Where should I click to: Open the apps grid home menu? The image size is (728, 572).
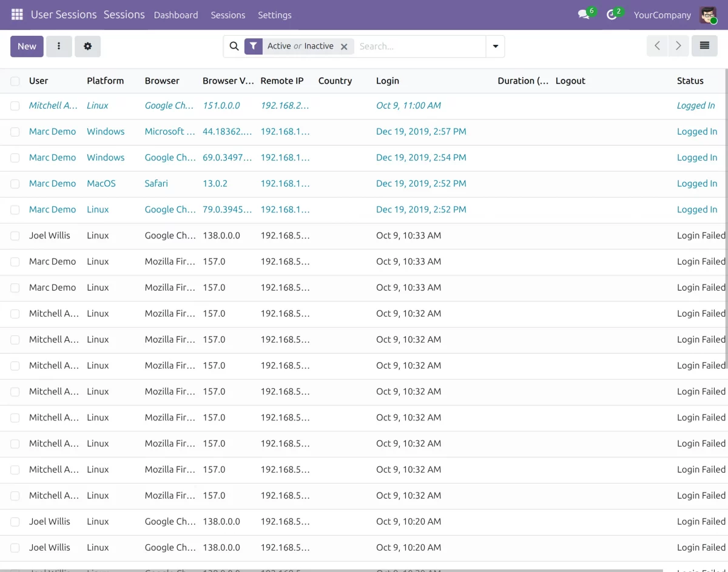(x=17, y=15)
